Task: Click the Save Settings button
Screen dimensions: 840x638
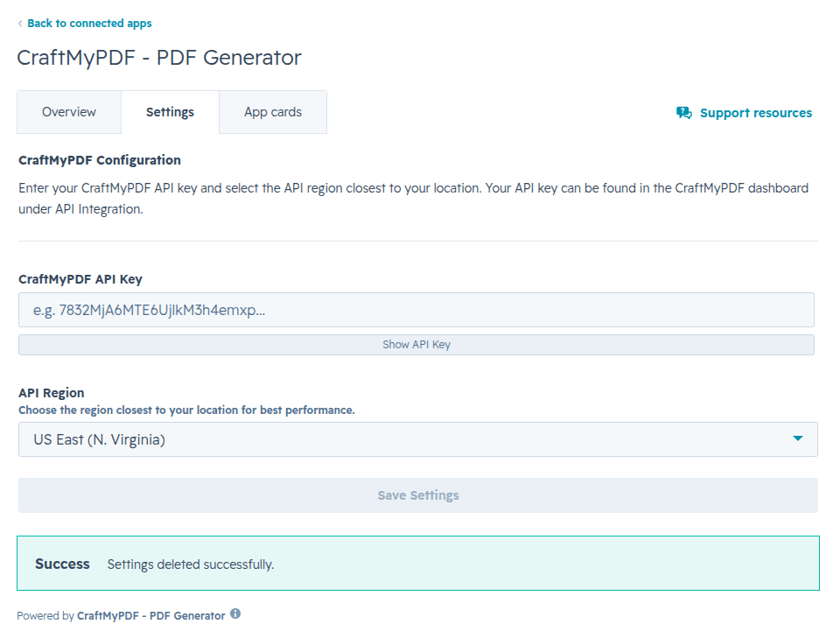Action: click(418, 495)
